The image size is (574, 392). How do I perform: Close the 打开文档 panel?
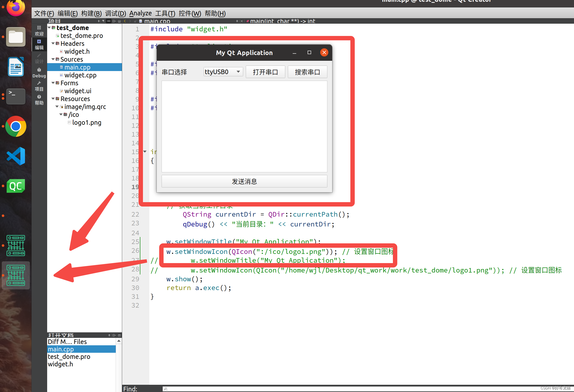click(x=119, y=335)
